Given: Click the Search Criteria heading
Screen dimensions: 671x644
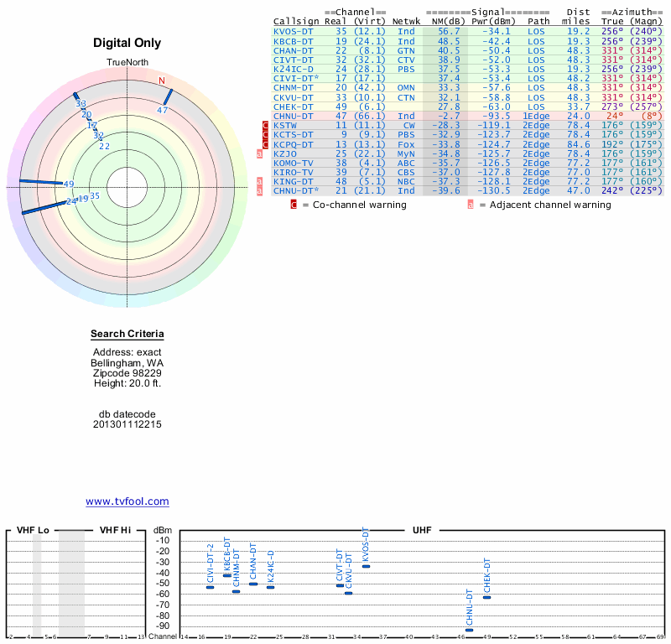Looking at the screenshot, I should 127,334.
